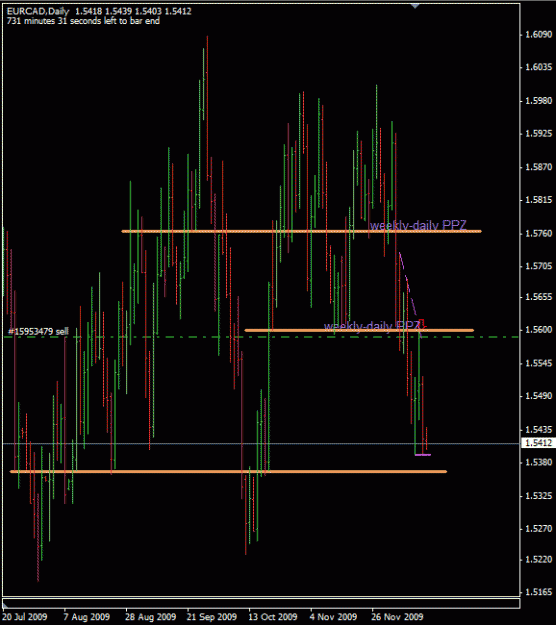
Task: Click the 1.5760 price axis label
Action: click(x=538, y=233)
